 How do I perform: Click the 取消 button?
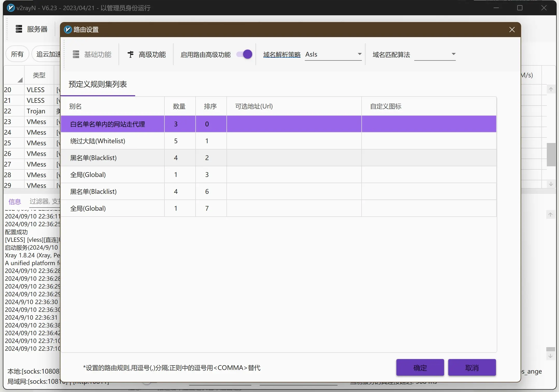(x=472, y=368)
